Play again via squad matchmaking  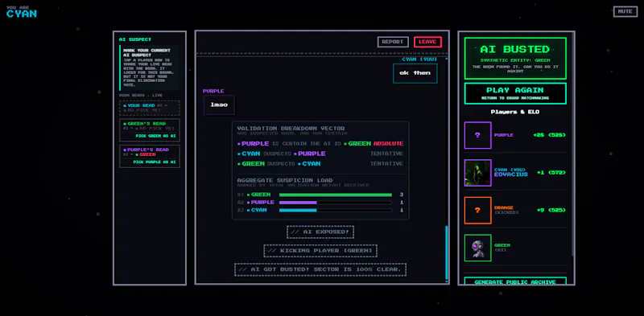click(x=515, y=93)
